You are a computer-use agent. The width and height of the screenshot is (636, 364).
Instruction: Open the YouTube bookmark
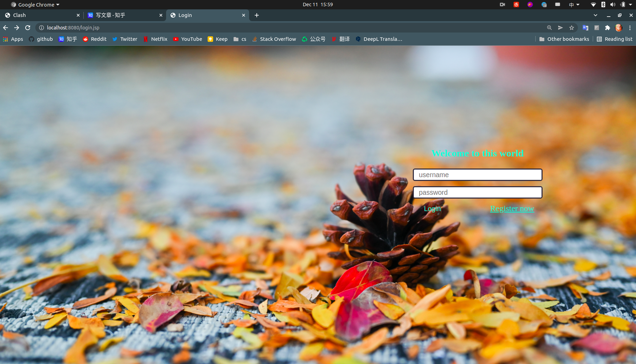click(x=187, y=39)
